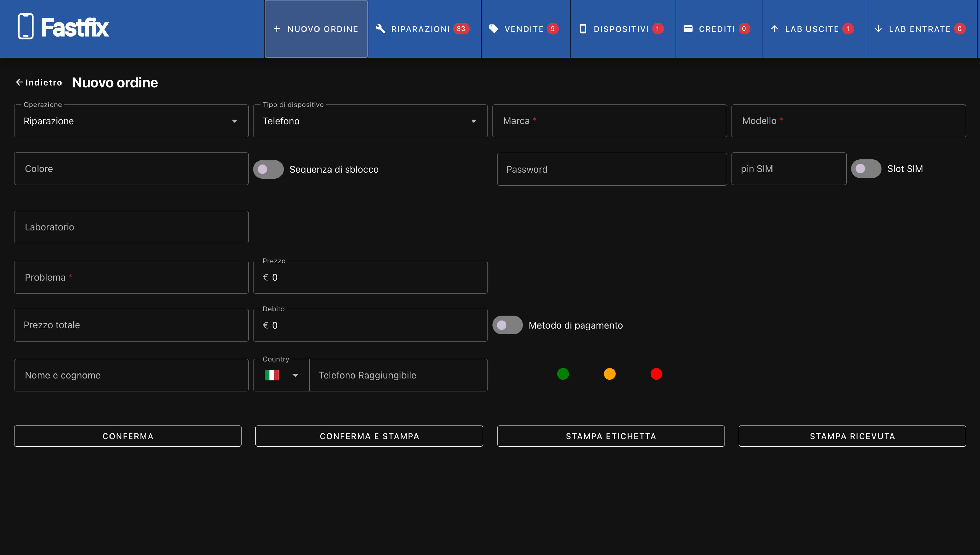Viewport: 980px width, 555px height.
Task: Focus the Problema field
Action: (x=131, y=277)
